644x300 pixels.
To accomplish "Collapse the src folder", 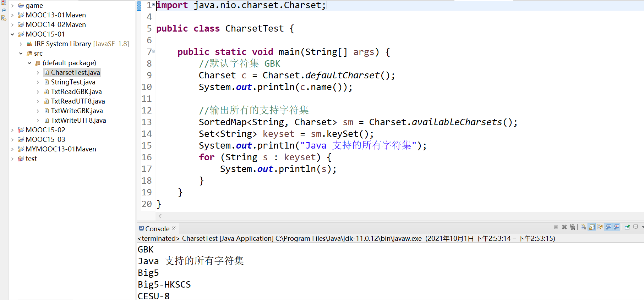I will [21, 54].
